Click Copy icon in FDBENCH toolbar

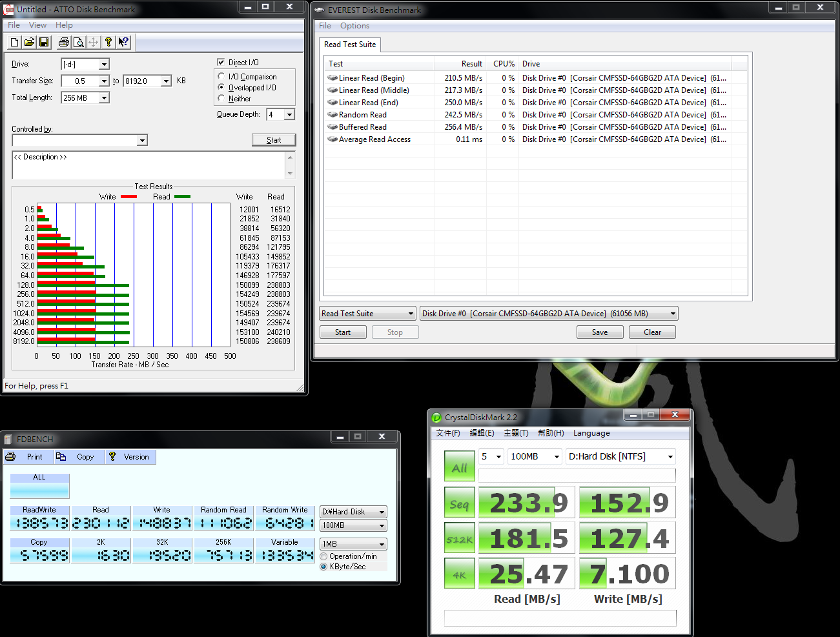(x=61, y=456)
